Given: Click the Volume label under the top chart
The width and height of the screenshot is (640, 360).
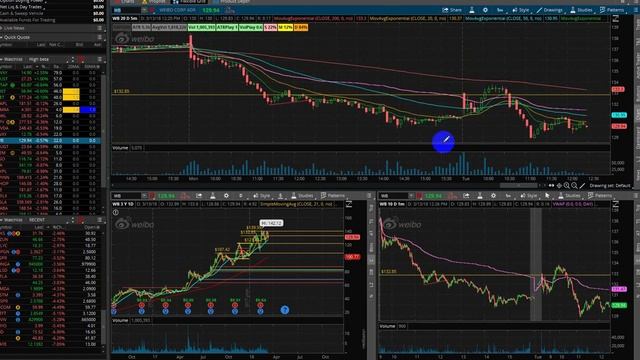Looking at the screenshot, I should point(120,148).
